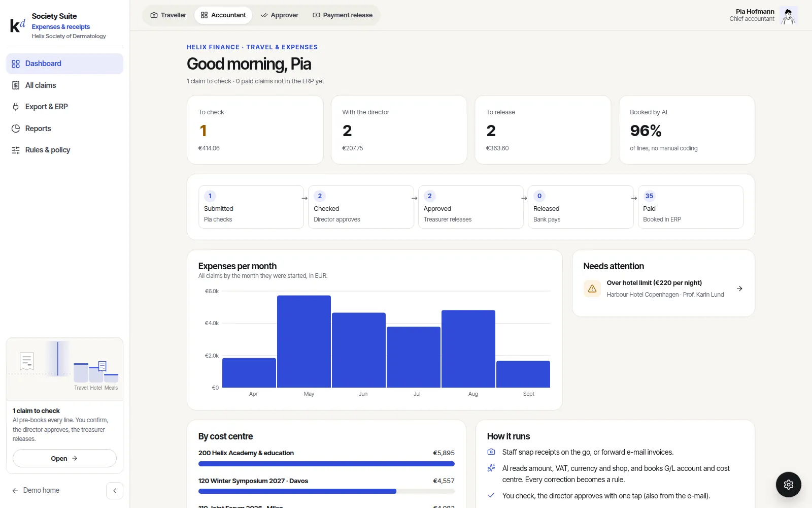Click the Traveller tab camera icon
Screen dimensions: 812x508
(x=154, y=15)
